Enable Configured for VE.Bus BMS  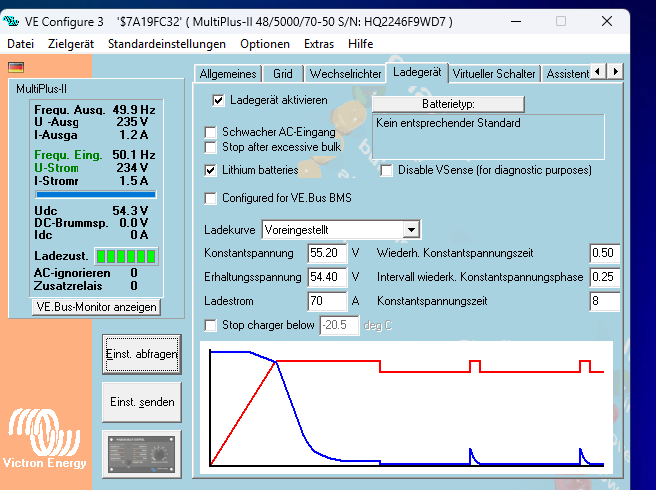210,198
